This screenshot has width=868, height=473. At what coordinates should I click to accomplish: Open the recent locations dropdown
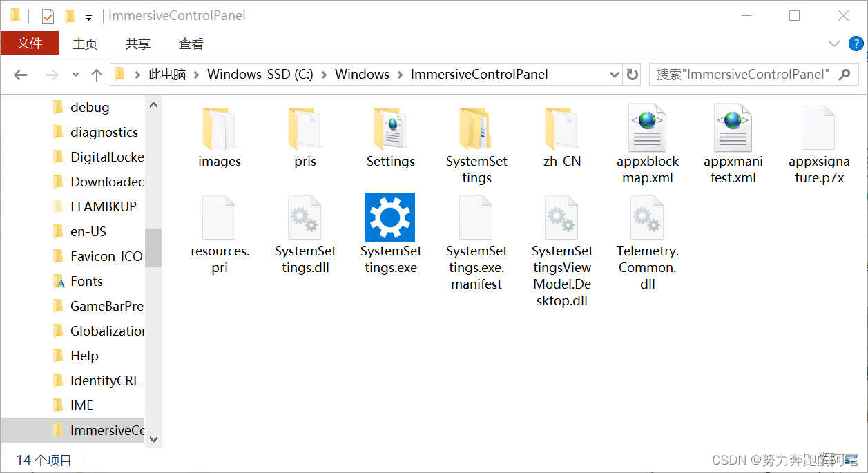tap(75, 75)
